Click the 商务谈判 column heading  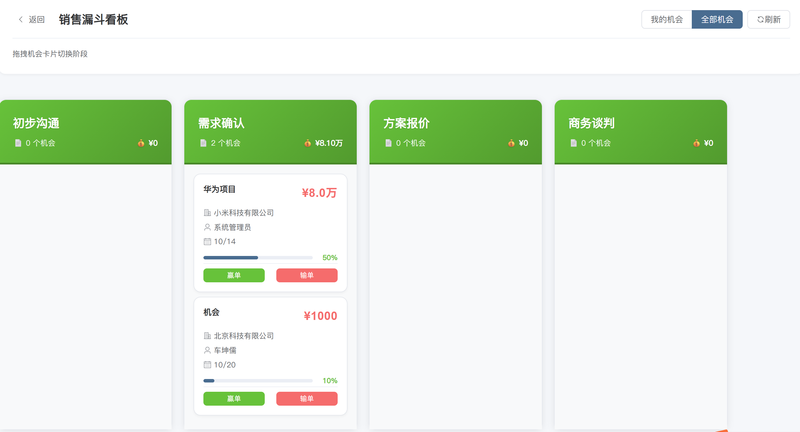pyautogui.click(x=591, y=123)
